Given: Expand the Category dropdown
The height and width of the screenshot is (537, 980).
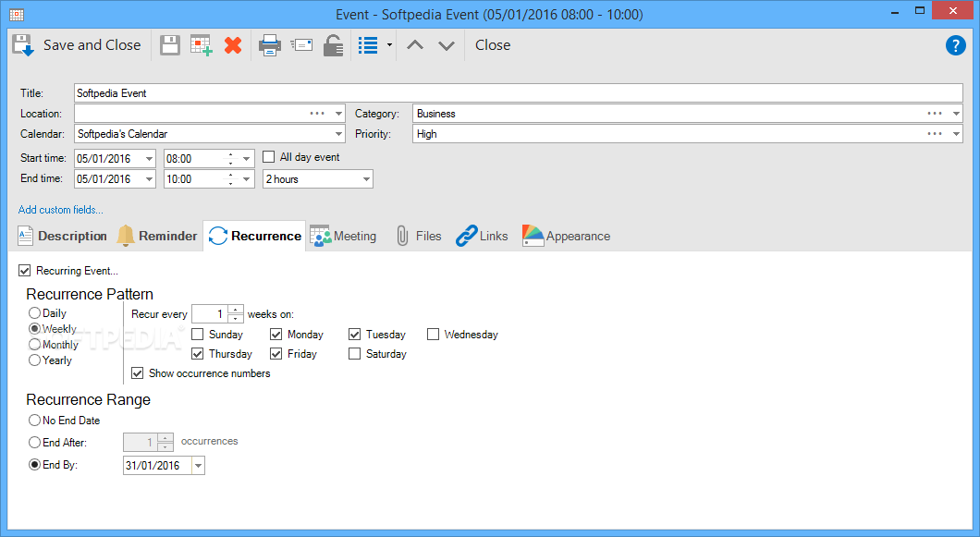Looking at the screenshot, I should pos(956,114).
